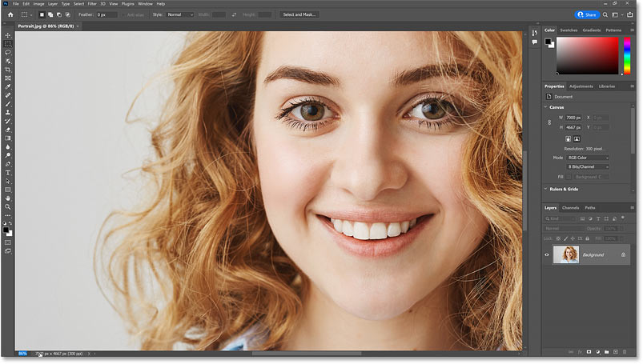Open the Style dropdown showing Normal
This screenshot has width=643, height=364.
pyautogui.click(x=180, y=14)
